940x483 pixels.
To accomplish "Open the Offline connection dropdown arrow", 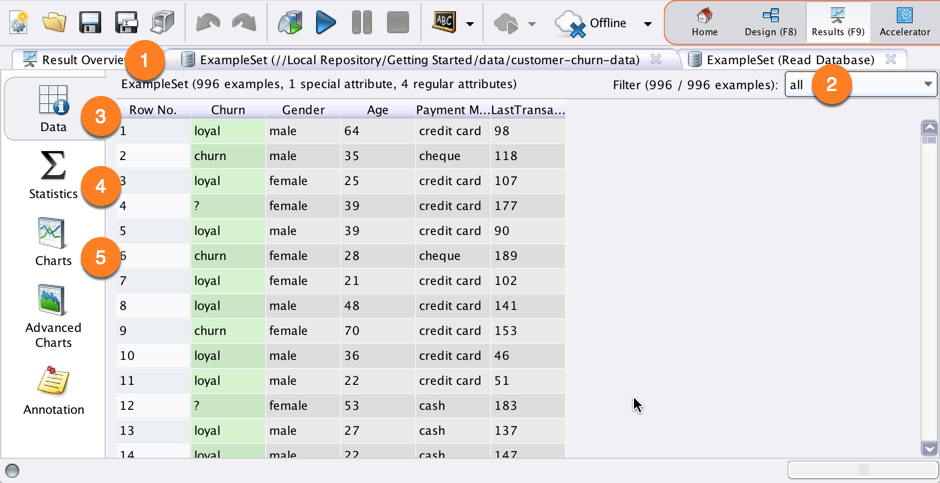I will tap(647, 24).
